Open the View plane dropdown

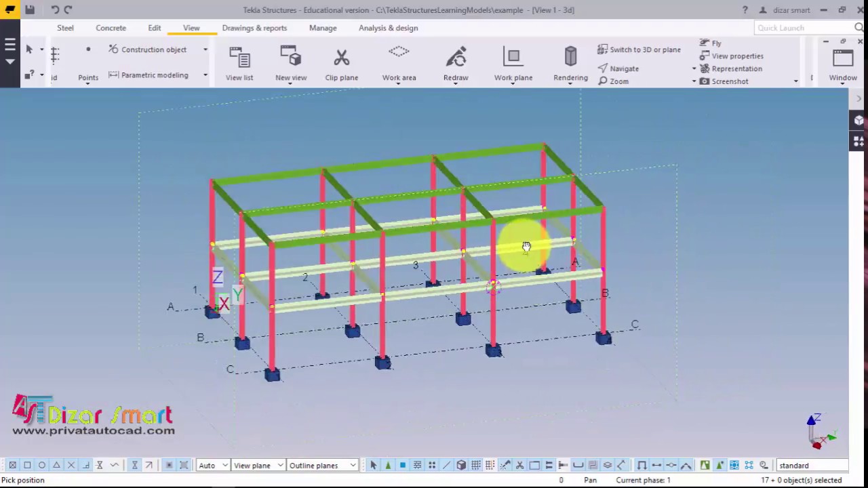point(258,465)
